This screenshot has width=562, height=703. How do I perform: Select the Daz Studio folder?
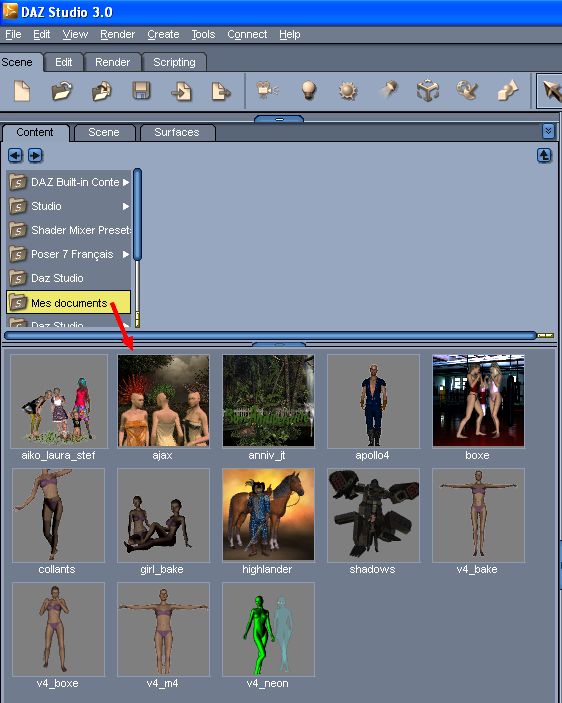[69, 278]
